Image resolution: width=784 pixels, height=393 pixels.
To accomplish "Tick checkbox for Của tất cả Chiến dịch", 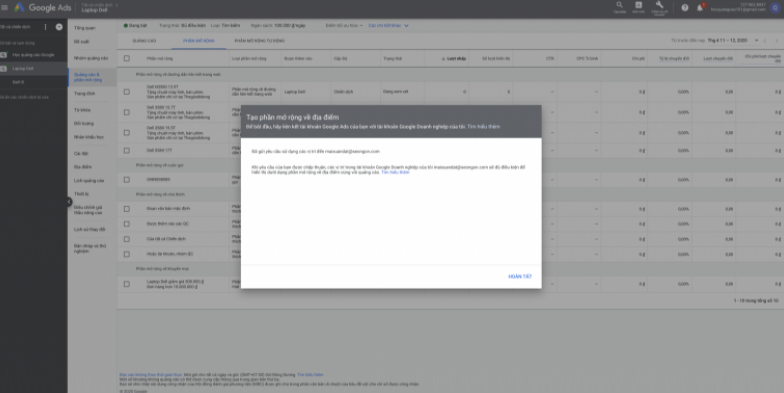I will (126, 239).
